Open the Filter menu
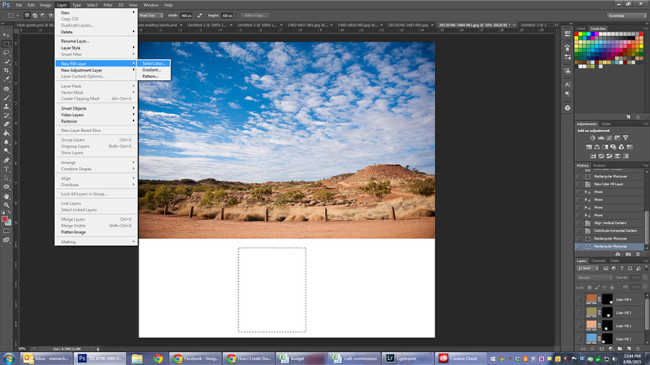 108,5
